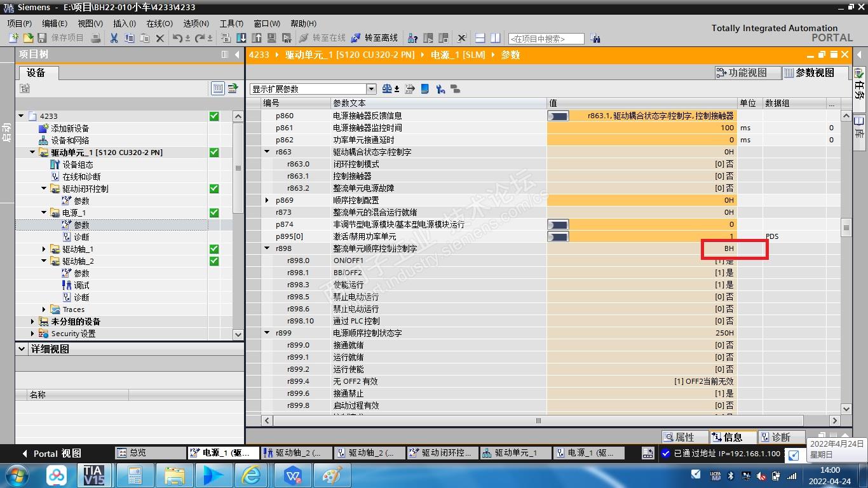This screenshot has width=868, height=488.
Task: Toggle the p874 value switch
Action: [558, 224]
